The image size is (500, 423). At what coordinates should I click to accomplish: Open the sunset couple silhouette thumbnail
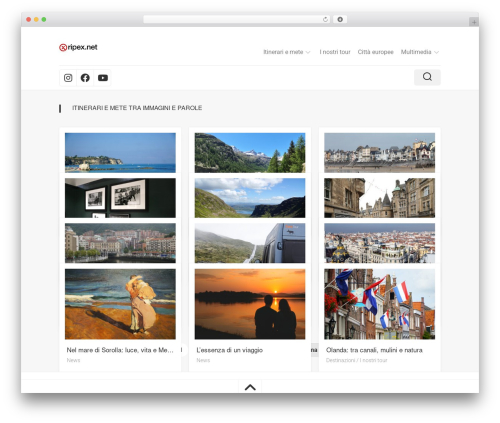tap(250, 304)
